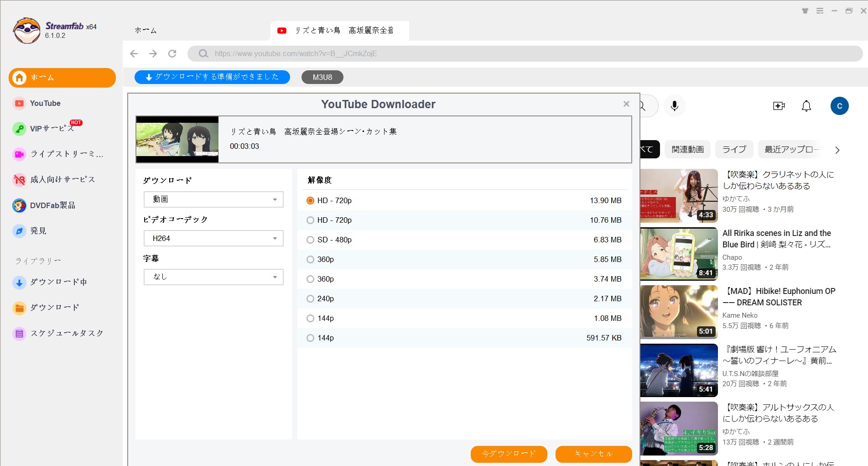The height and width of the screenshot is (466, 868).
Task: Select the ホーム sidebar item
Action: click(x=62, y=78)
